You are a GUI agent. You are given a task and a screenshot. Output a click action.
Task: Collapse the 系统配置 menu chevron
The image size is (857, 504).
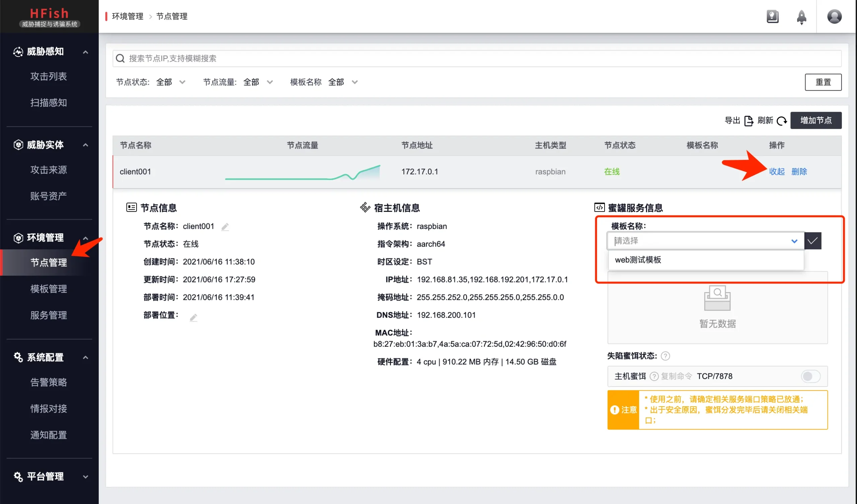tap(86, 358)
